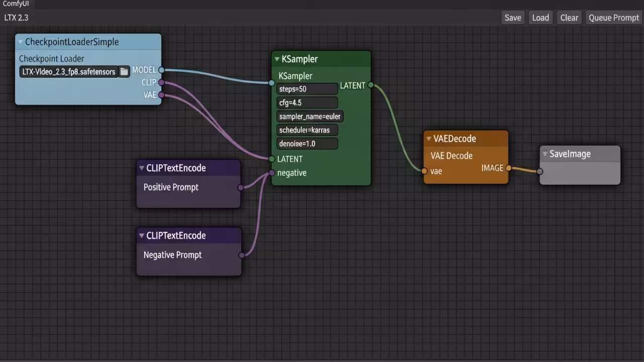Edit the steps=50 field
The height and width of the screenshot is (362, 644).
point(307,89)
